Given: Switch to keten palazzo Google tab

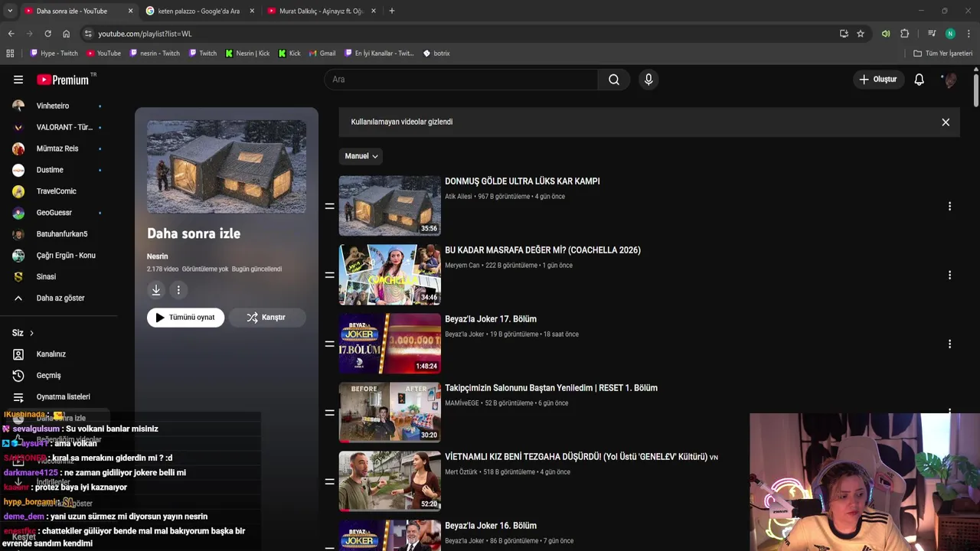Looking at the screenshot, I should tap(201, 11).
